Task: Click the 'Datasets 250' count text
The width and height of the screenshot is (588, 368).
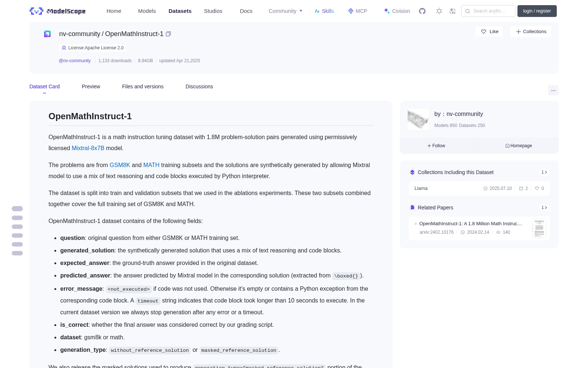Action: coord(472,125)
